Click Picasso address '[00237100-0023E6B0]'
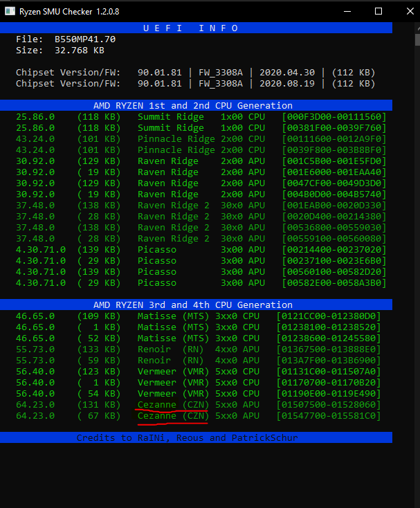Viewport: 420px width, 508px height. pos(334,260)
